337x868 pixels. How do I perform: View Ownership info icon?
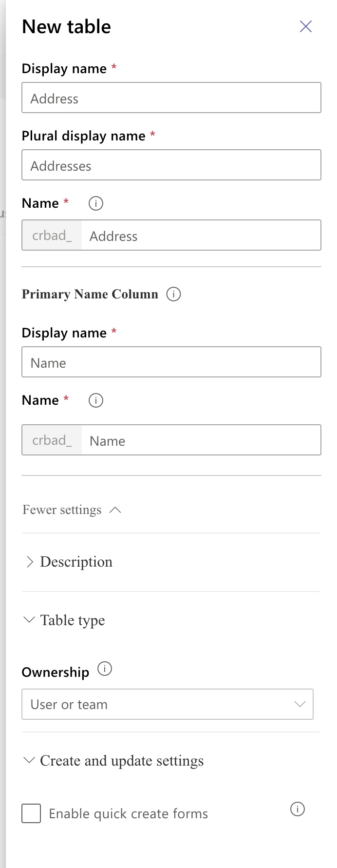tap(105, 669)
